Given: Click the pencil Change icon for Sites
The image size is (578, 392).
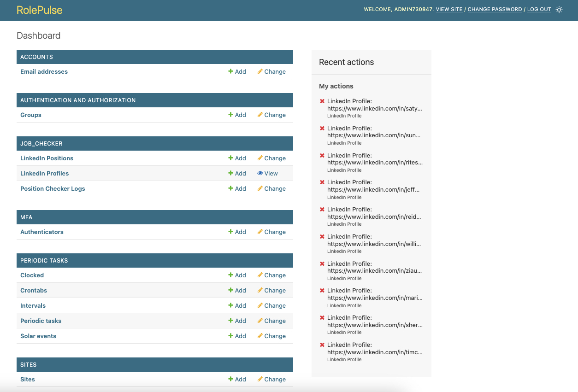Looking at the screenshot, I should click(260, 379).
